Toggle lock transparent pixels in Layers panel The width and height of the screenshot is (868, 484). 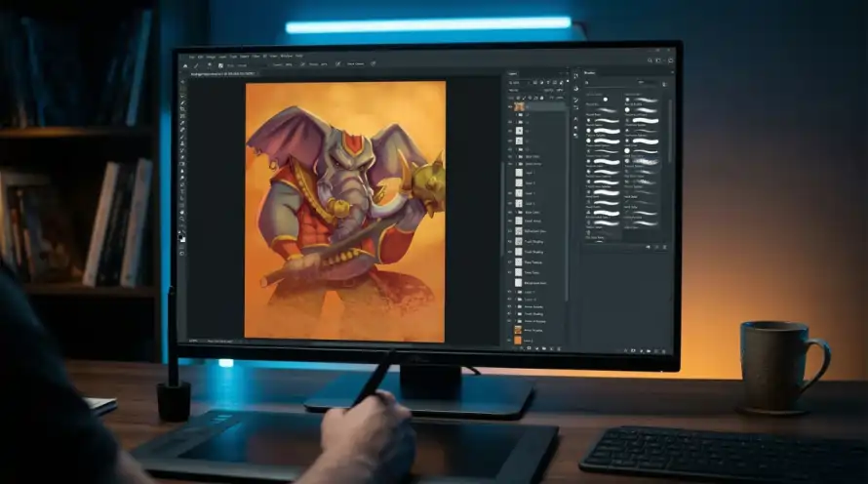(518, 98)
